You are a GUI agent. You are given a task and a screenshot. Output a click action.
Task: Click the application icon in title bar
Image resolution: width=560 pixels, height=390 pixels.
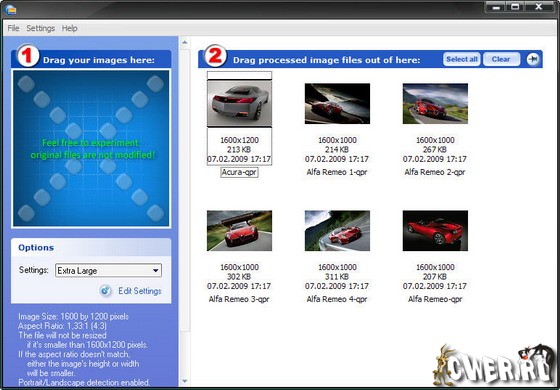click(x=10, y=9)
